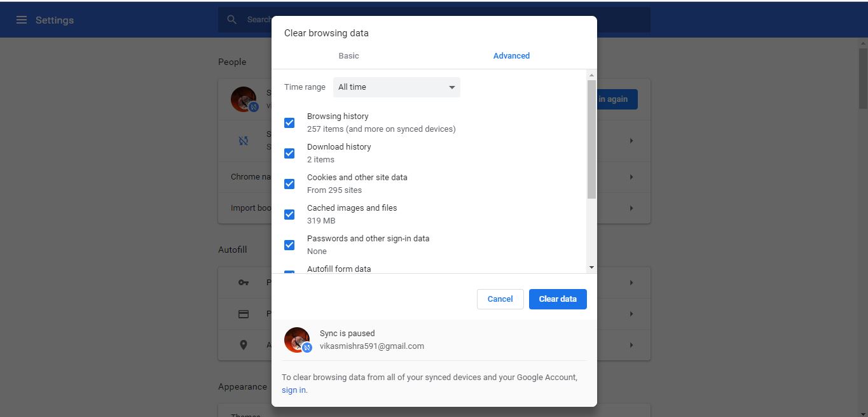This screenshot has width=868, height=417.
Task: Switch to the Advanced tab
Action: (x=511, y=56)
